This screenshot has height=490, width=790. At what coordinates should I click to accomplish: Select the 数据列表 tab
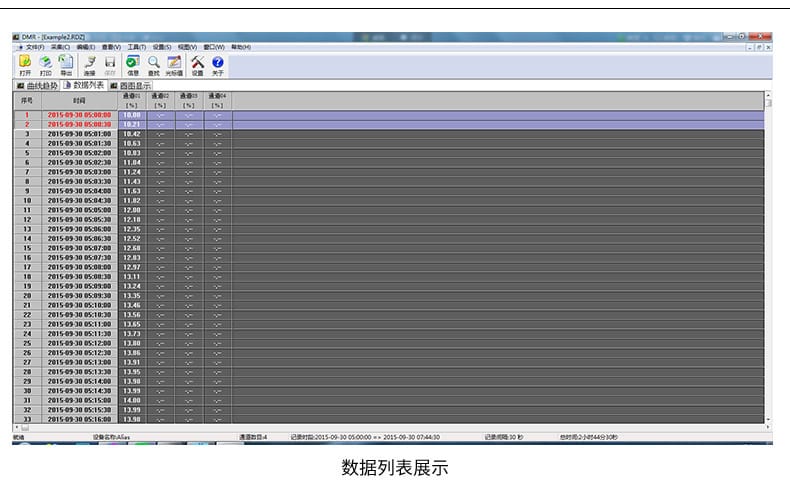[84, 86]
